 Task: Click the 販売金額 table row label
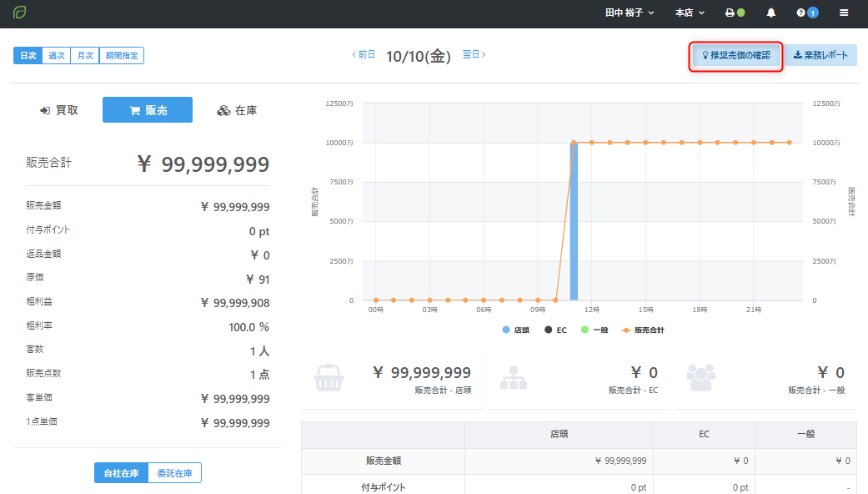(383, 461)
